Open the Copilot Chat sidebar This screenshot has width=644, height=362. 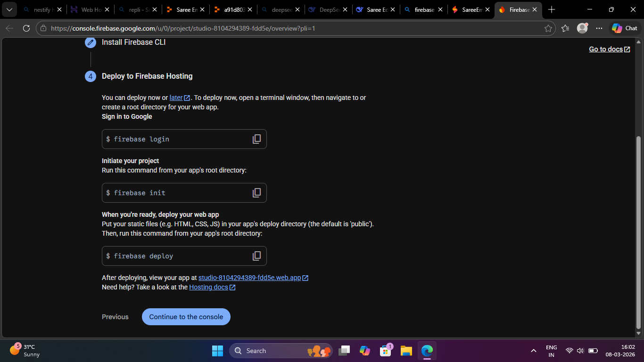(624, 28)
